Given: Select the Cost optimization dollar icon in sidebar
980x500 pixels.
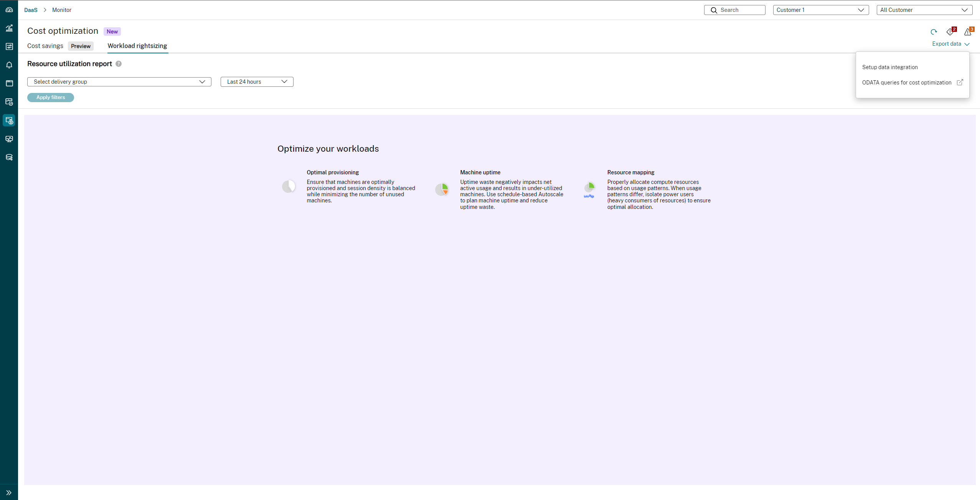Looking at the screenshot, I should (x=9, y=120).
